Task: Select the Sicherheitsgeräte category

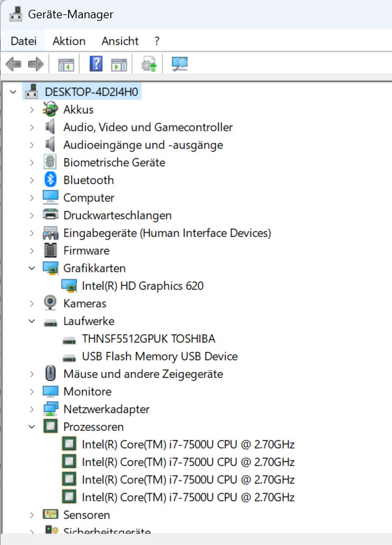Action: (107, 531)
